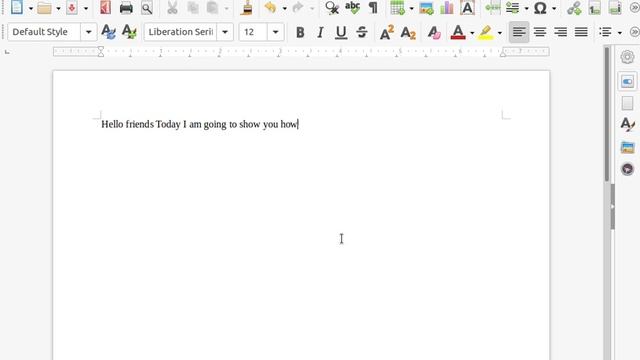This screenshot has width=640, height=360.
Task: Apply the yellow highlighting color
Action: (x=485, y=32)
